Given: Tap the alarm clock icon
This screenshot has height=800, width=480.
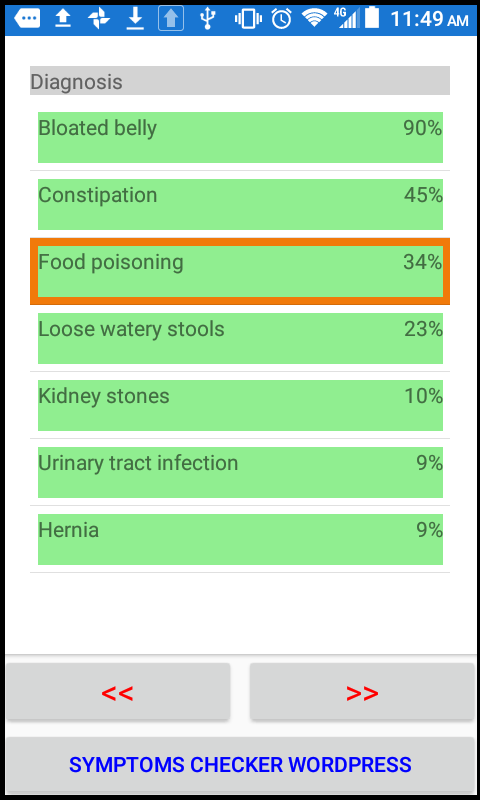Looking at the screenshot, I should click(282, 19).
